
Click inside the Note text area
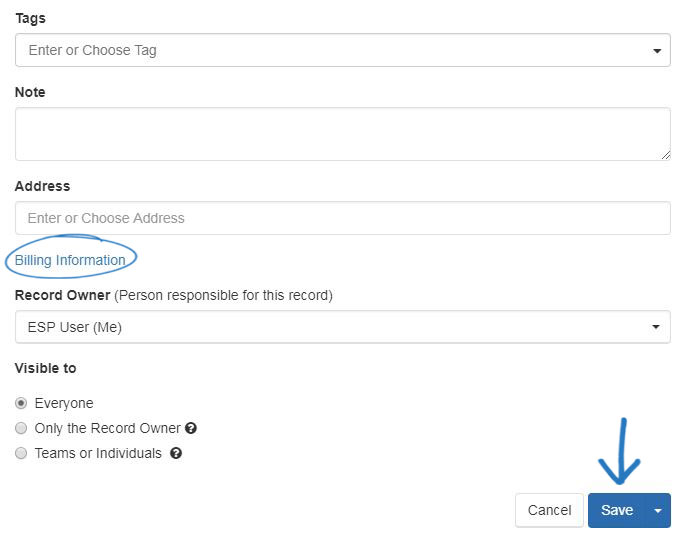[343, 134]
